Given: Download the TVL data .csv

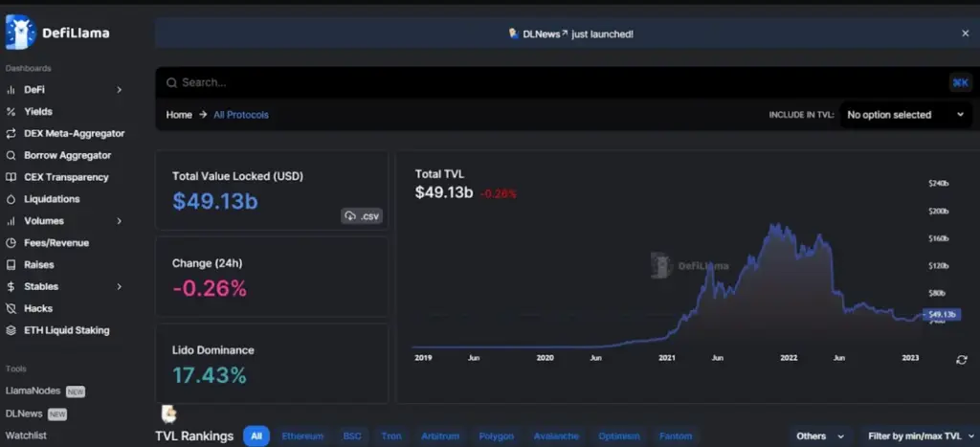Looking at the screenshot, I should (x=362, y=216).
